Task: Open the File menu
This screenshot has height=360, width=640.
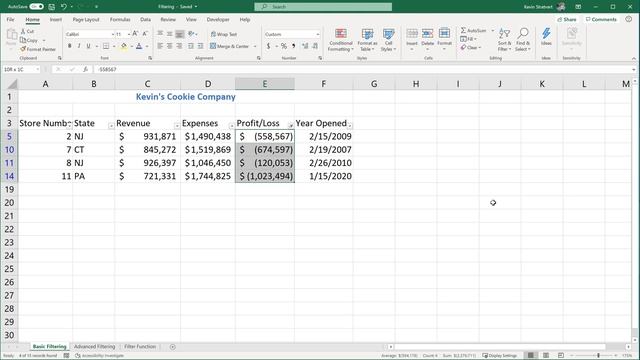Action: click(x=10, y=20)
